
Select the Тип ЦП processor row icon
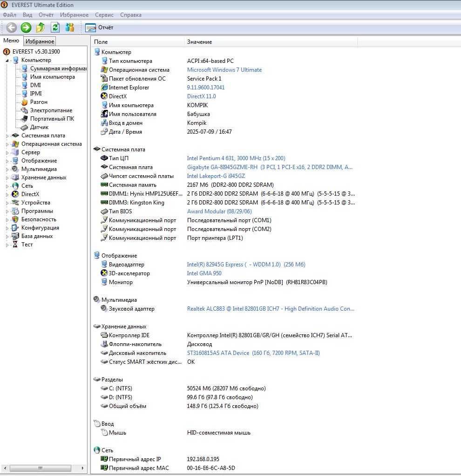(104, 158)
